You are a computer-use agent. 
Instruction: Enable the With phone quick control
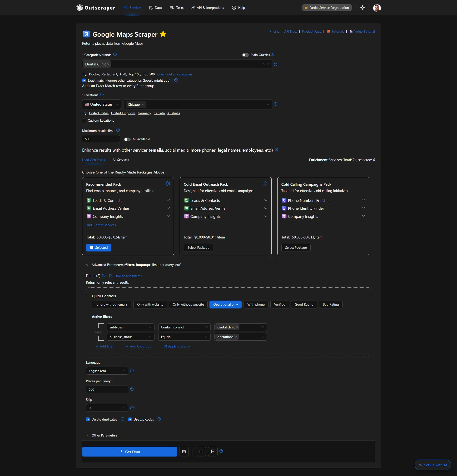(256, 305)
